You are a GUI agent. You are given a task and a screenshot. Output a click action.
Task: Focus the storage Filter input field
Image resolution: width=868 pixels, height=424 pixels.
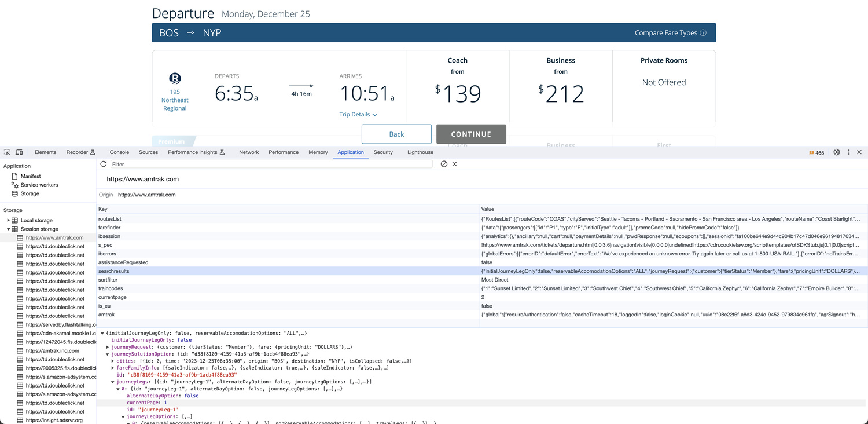(271, 164)
